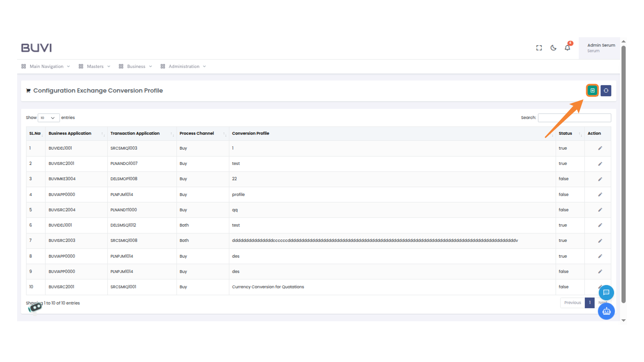
Task: Enter fullscreen mode
Action: point(539,48)
